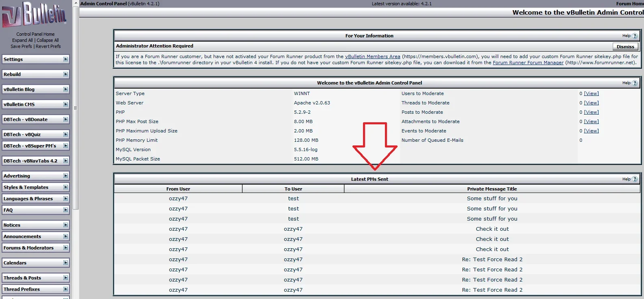Click Rebuild label in sidebar

click(x=12, y=74)
